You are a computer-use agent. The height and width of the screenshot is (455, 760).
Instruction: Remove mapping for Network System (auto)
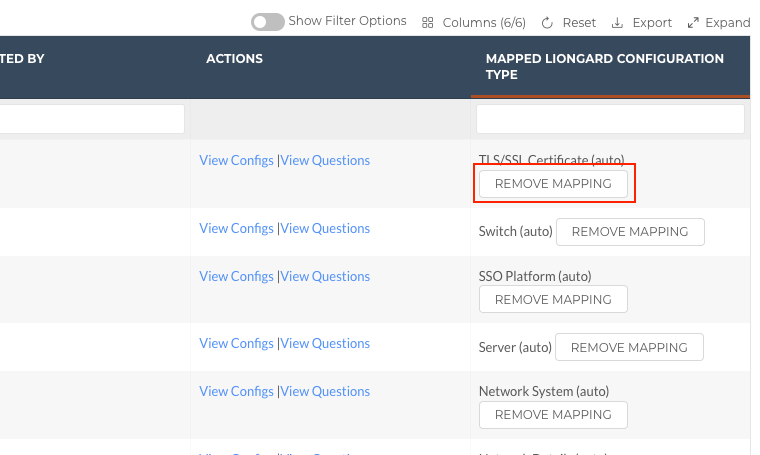coord(553,415)
